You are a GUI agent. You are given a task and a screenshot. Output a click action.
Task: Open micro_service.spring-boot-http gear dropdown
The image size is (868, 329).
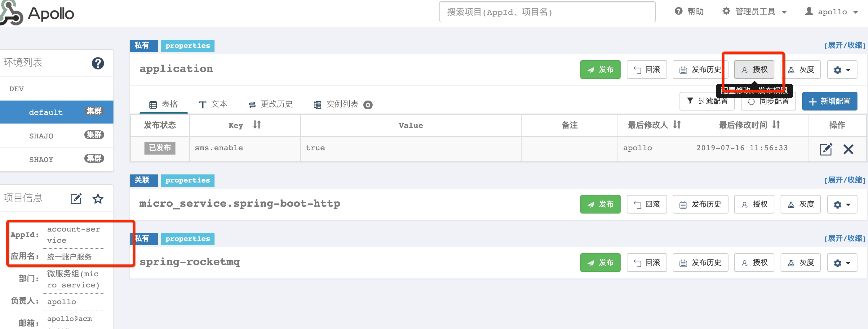pos(842,204)
